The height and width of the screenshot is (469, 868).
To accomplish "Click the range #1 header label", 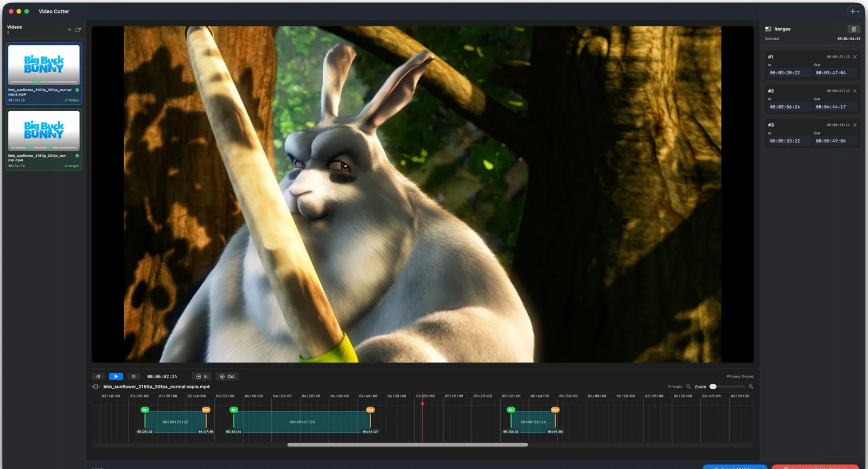I will click(770, 57).
